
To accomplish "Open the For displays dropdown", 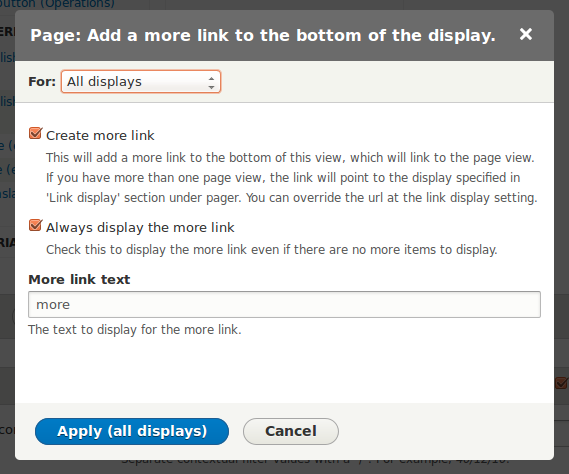I will click(141, 82).
